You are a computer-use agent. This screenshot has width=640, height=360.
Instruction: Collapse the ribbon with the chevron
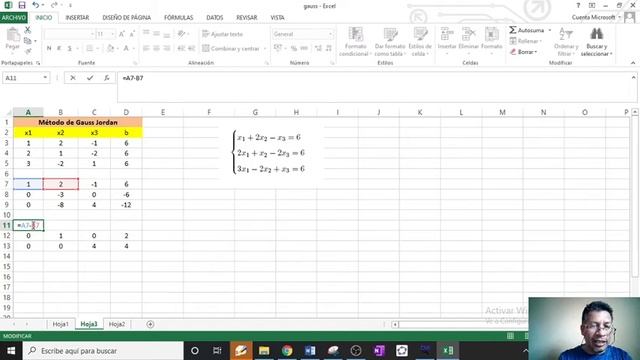633,63
